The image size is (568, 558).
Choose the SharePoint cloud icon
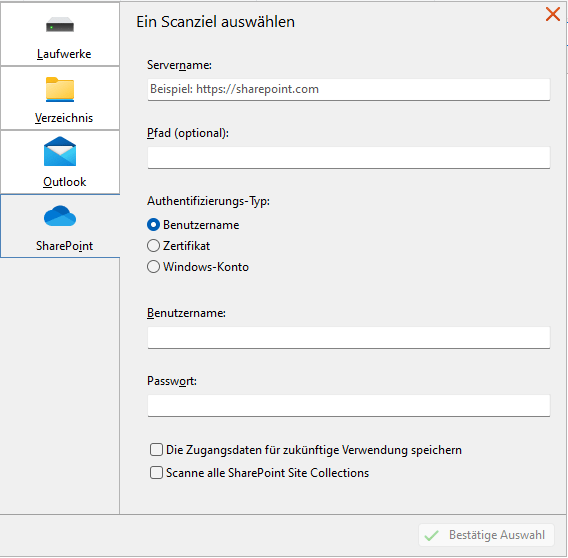coord(60,216)
